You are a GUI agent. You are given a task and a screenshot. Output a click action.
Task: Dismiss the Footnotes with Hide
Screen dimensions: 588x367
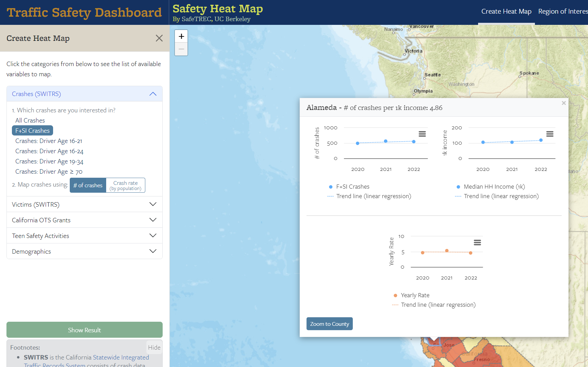click(154, 347)
